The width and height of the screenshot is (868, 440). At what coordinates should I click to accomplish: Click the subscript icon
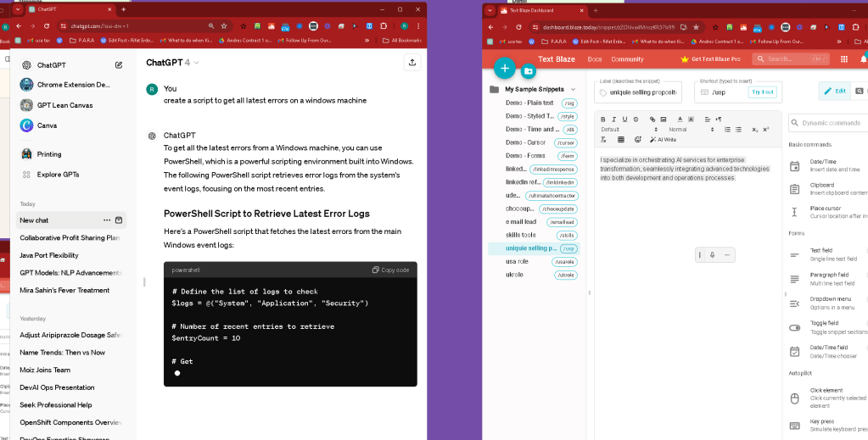[755, 130]
